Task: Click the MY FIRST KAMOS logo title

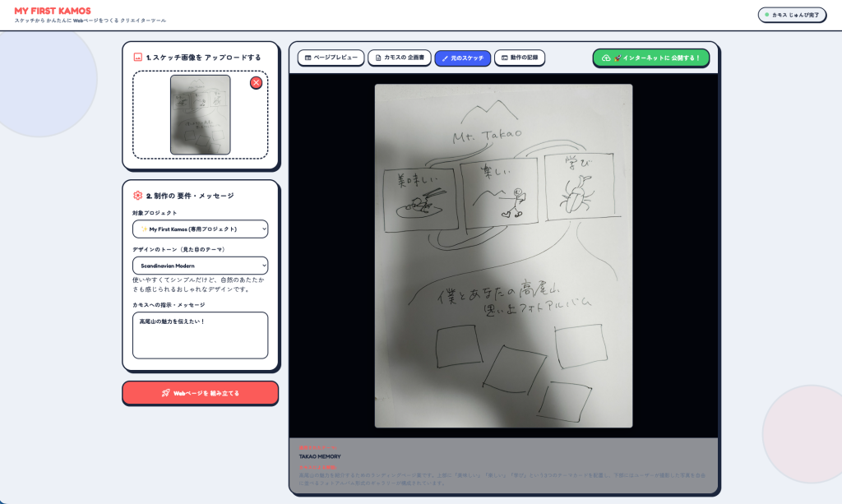Action: (x=53, y=11)
